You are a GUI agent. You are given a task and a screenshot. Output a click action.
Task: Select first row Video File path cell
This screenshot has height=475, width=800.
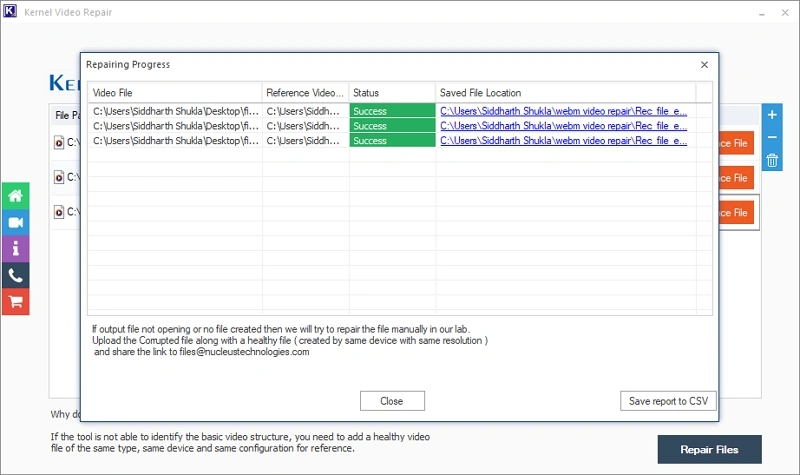[175, 111]
